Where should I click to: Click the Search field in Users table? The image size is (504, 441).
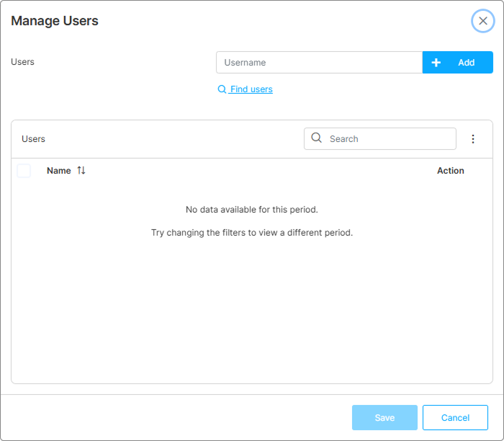(380, 138)
